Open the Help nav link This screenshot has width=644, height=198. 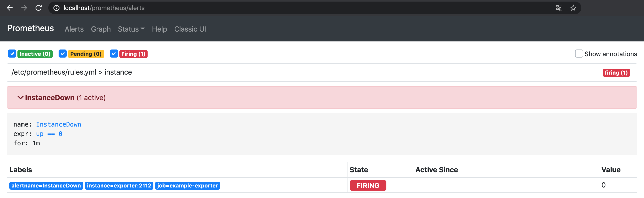click(x=159, y=29)
